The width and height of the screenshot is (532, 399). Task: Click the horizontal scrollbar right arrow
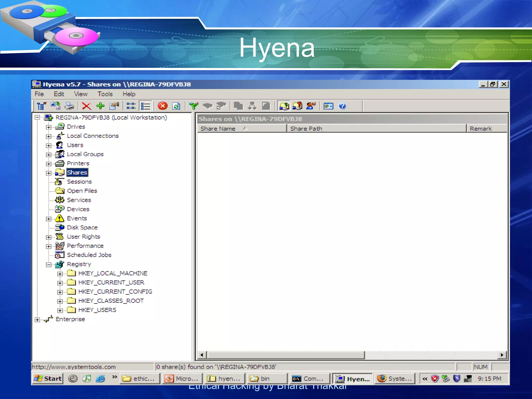(x=502, y=355)
